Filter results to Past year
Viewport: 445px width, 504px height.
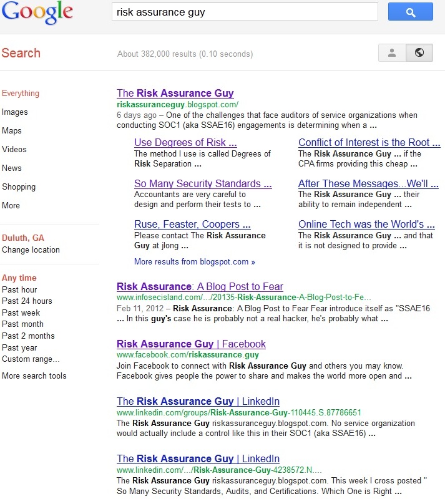coord(19,348)
